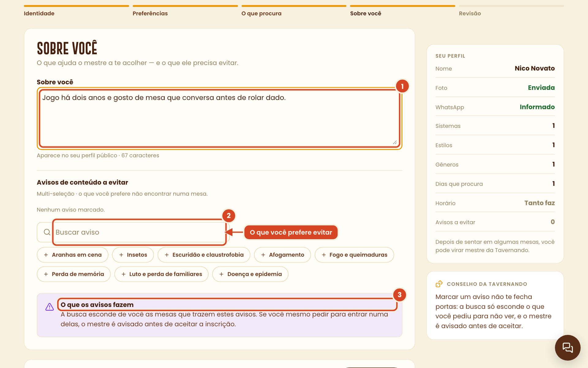Click the Buscar aviso search field
This screenshot has height=368, width=588.
point(133,232)
